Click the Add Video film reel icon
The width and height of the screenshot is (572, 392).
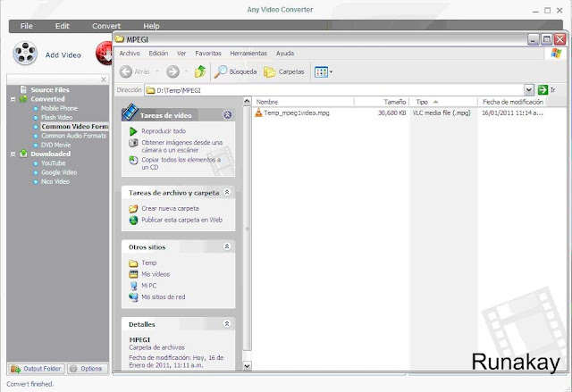[25, 54]
